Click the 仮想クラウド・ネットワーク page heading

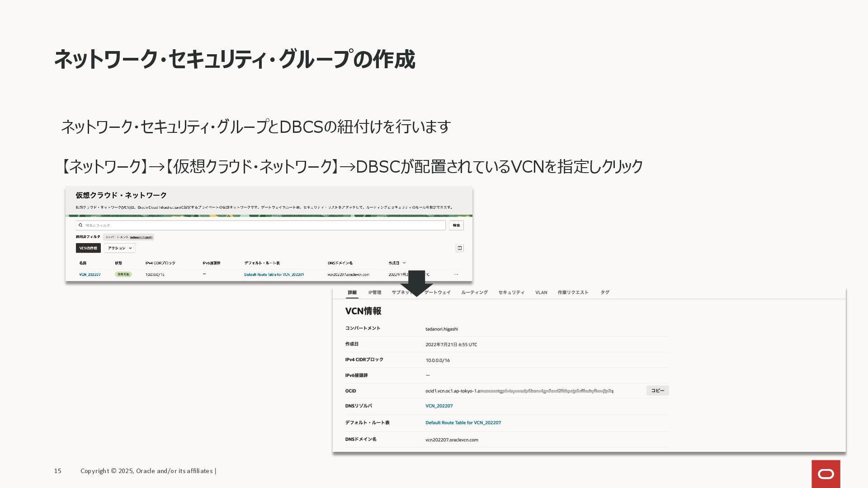121,195
